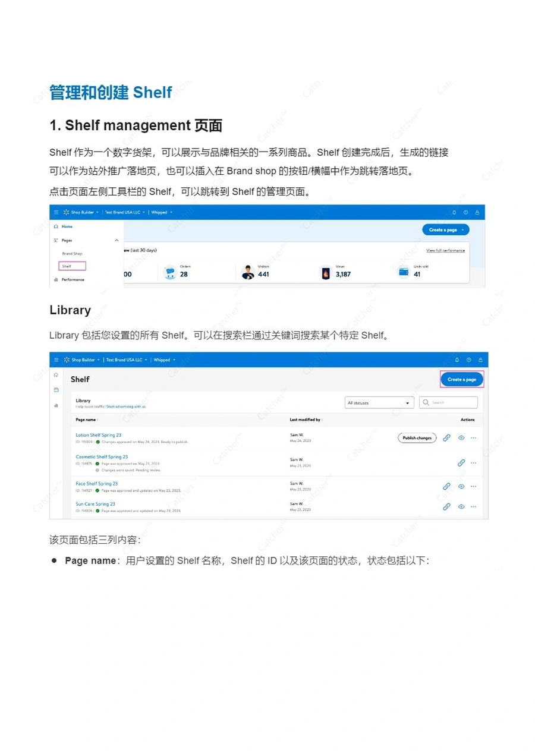Image resolution: width=535 pixels, height=756 pixels.
Task: Click notification bell in Shelf library screenshot
Action: (457, 360)
